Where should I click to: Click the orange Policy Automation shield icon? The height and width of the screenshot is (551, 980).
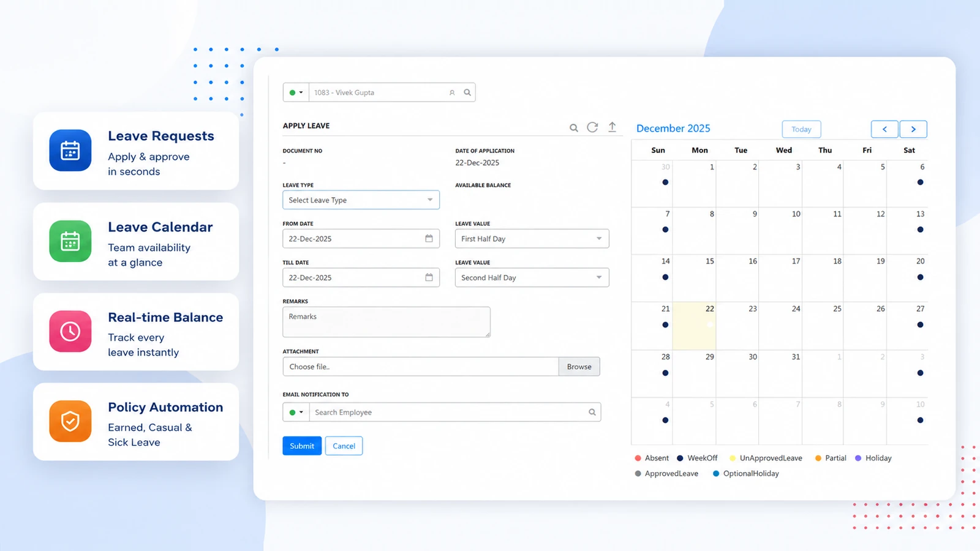(70, 421)
